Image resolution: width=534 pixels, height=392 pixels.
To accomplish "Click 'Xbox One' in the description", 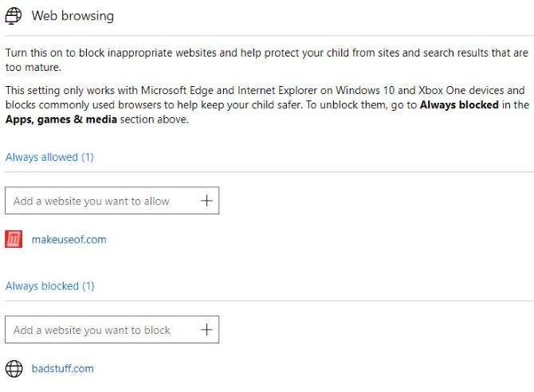I will coord(425,91).
